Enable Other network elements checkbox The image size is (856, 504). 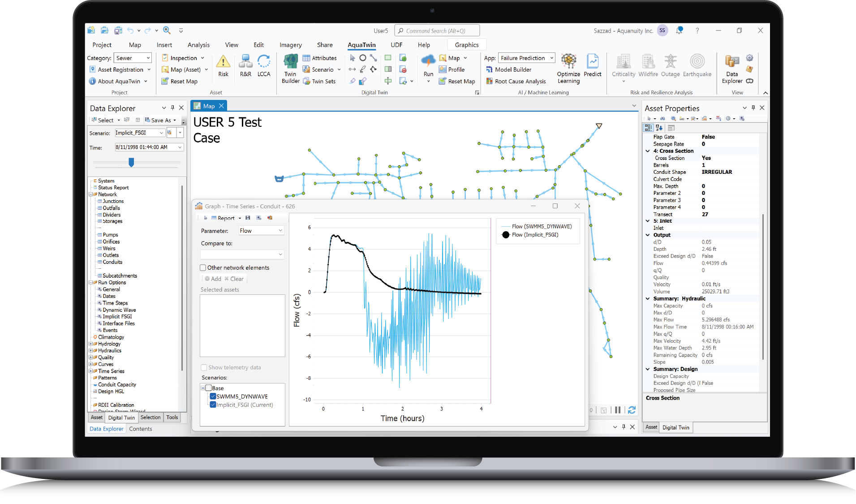[203, 268]
